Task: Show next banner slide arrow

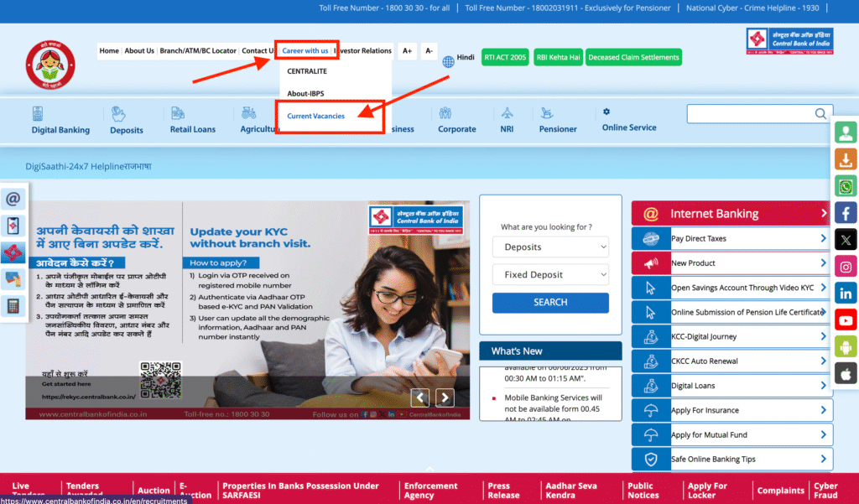Action: [445, 397]
